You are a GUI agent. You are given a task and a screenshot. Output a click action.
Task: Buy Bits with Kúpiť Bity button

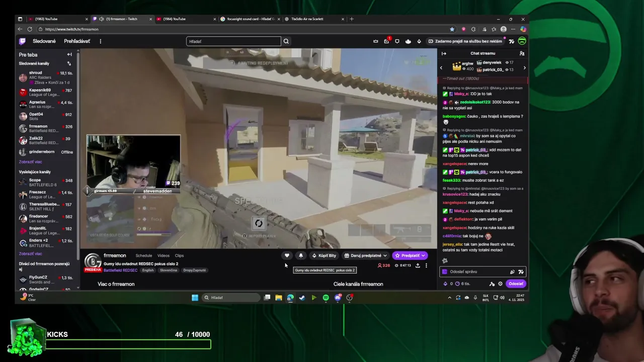324,255
